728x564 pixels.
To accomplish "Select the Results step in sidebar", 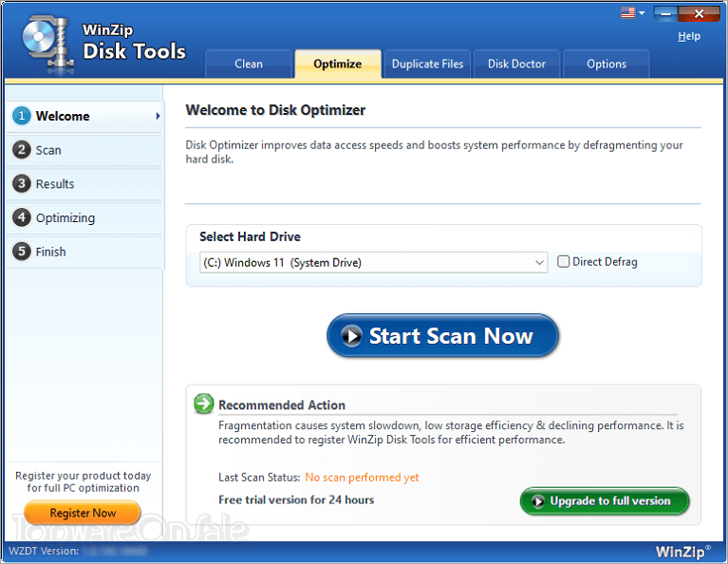I will [84, 184].
